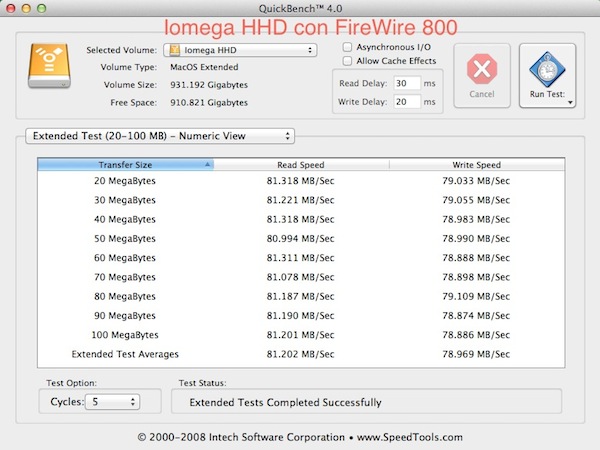Click average write speed 78.969 MB/Sec
Viewport: 600px width, 450px height.
(476, 354)
